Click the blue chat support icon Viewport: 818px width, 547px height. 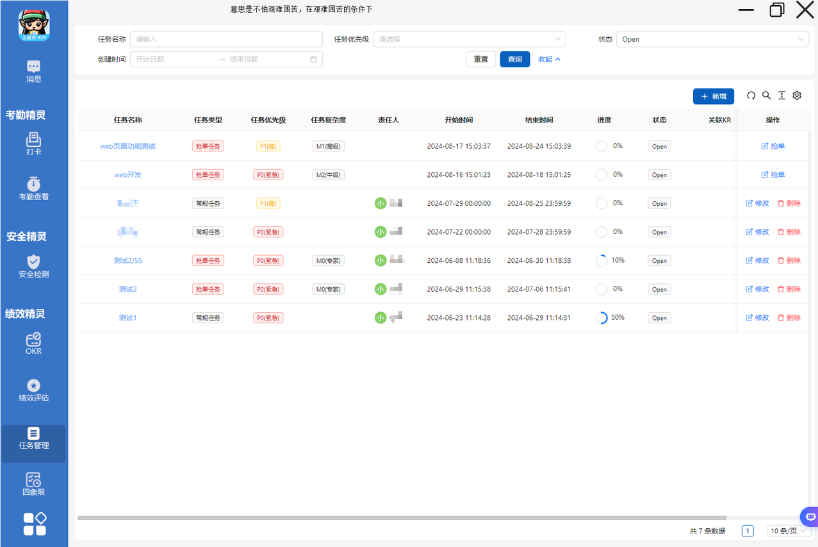point(809,516)
